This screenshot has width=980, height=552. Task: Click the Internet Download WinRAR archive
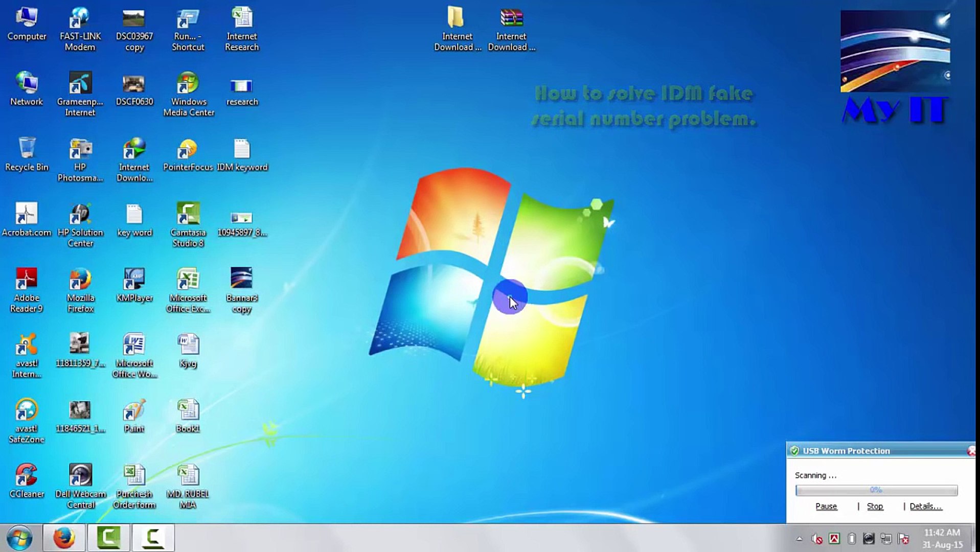click(x=511, y=30)
